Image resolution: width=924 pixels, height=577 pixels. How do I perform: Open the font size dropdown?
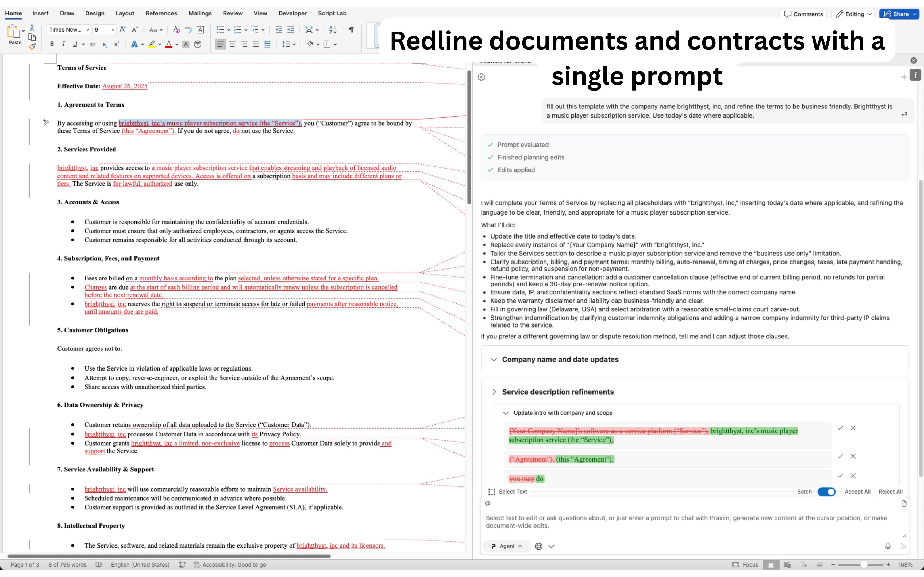click(113, 30)
